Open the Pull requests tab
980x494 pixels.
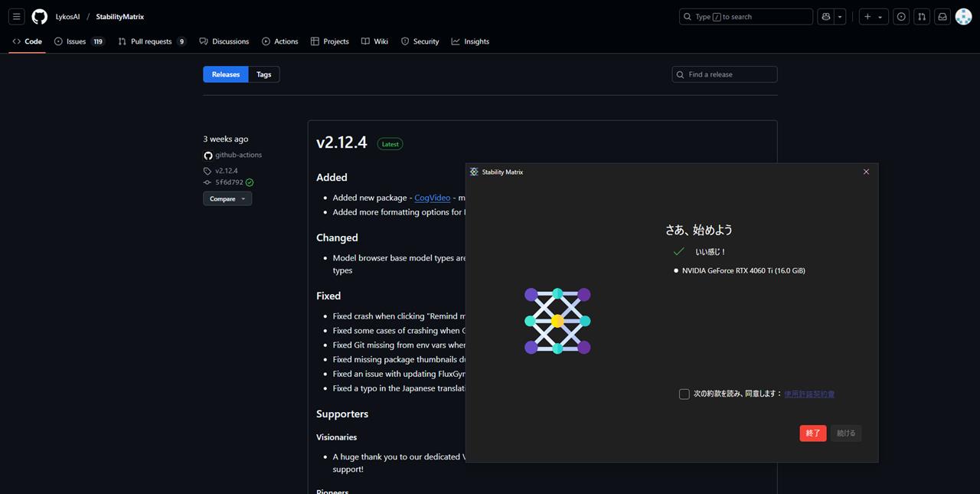(x=152, y=41)
